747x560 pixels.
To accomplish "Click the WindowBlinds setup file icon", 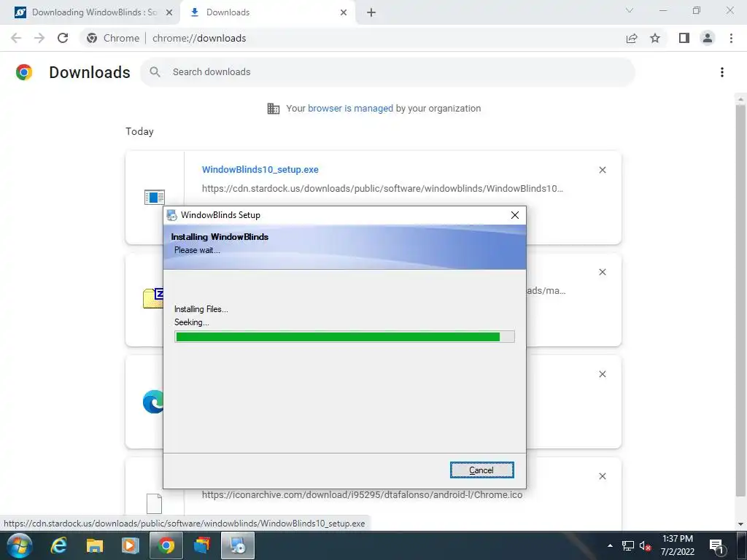I will click(x=155, y=197).
